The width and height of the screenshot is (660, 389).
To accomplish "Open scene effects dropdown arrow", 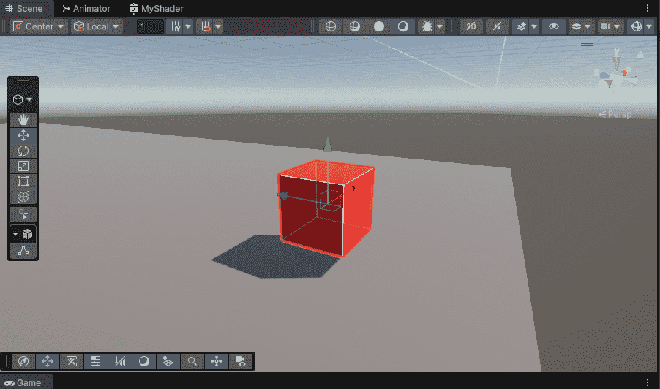I will pyautogui.click(x=534, y=27).
